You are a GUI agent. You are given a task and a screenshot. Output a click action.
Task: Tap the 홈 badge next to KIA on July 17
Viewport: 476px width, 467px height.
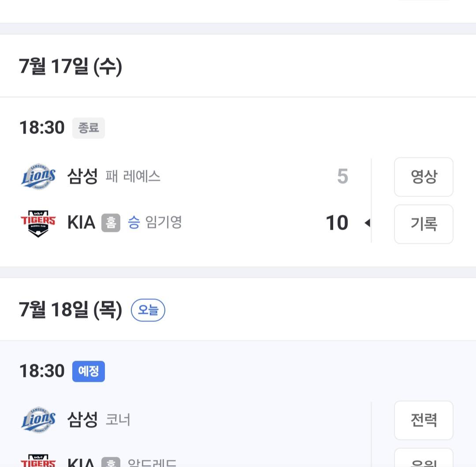click(x=111, y=223)
